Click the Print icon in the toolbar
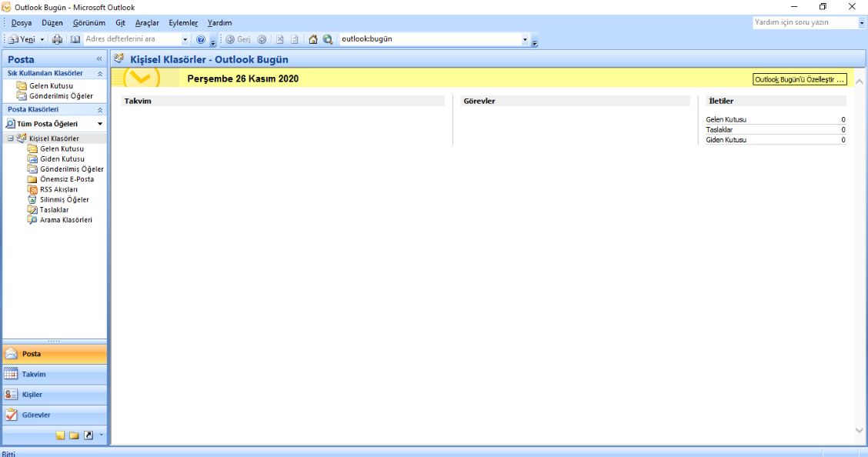 pyautogui.click(x=57, y=39)
